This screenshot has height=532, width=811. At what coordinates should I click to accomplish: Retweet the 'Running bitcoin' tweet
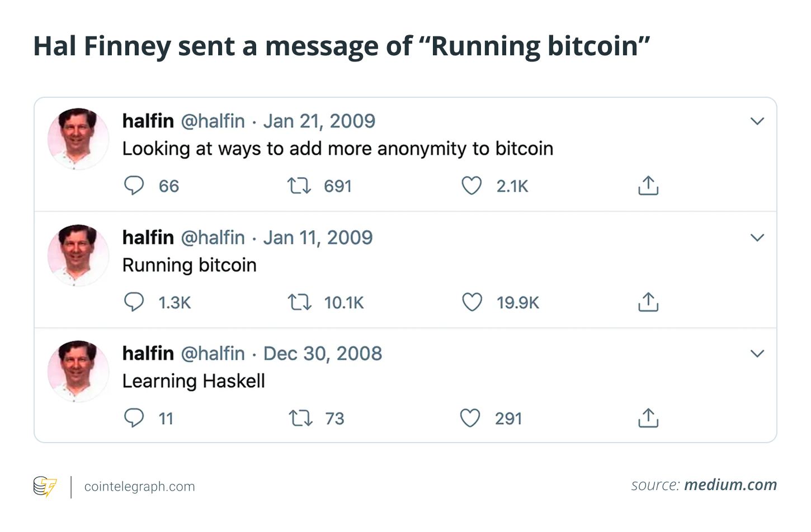coord(300,302)
